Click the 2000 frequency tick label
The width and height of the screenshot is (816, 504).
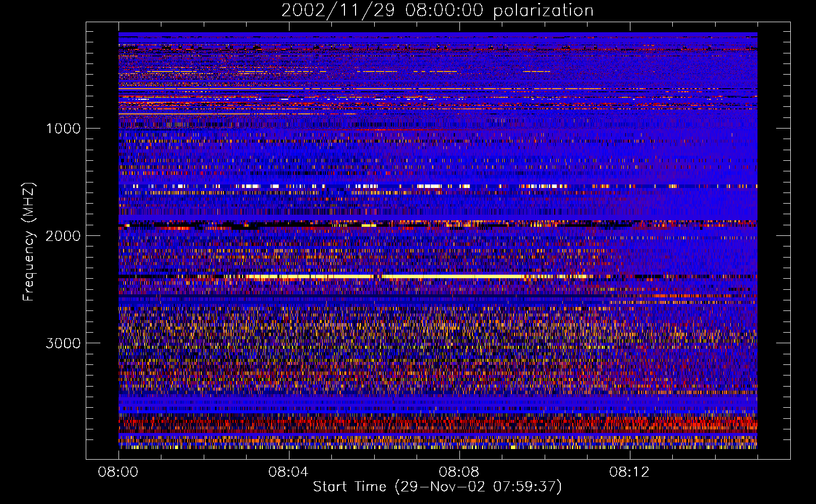63,236
